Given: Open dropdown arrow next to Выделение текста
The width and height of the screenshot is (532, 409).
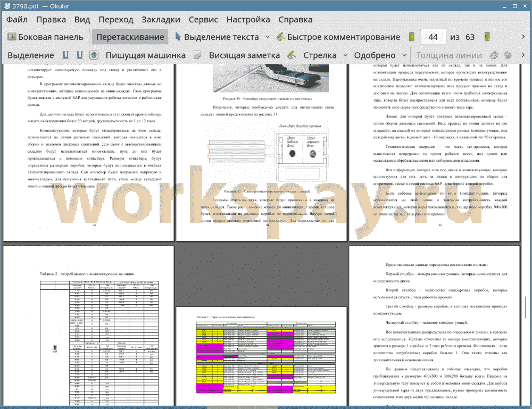Looking at the screenshot, I should click(x=268, y=37).
